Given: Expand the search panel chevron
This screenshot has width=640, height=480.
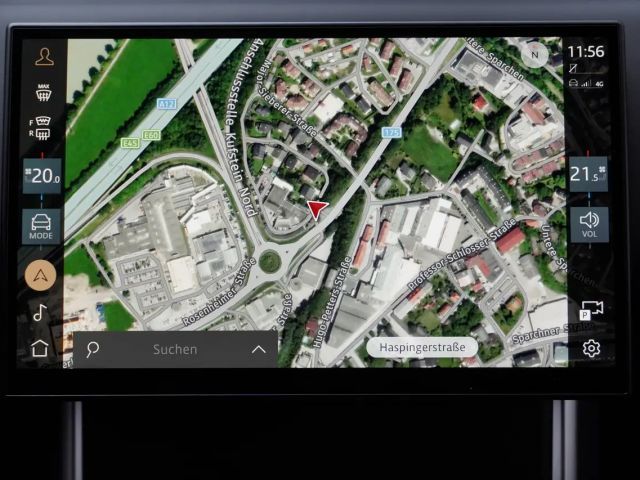Looking at the screenshot, I should [x=258, y=349].
